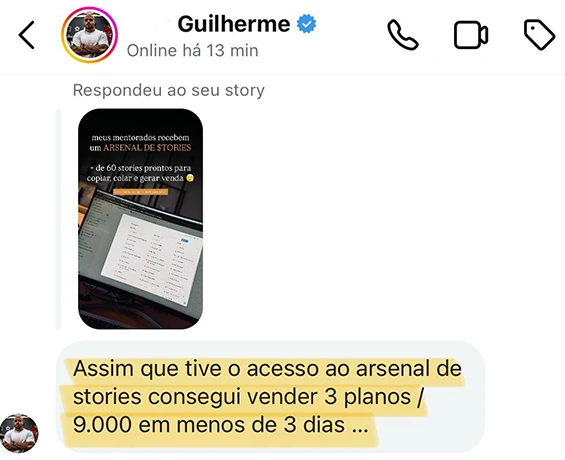This screenshot has height=460, width=565.
Task: Click the orange "ARSENAL DE STORIES" heading
Action: pyautogui.click(x=147, y=147)
